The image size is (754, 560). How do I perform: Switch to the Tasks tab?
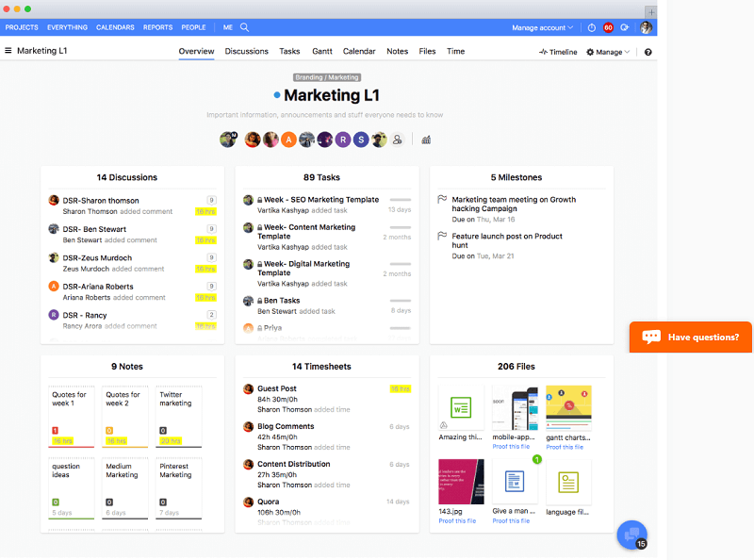coord(289,51)
